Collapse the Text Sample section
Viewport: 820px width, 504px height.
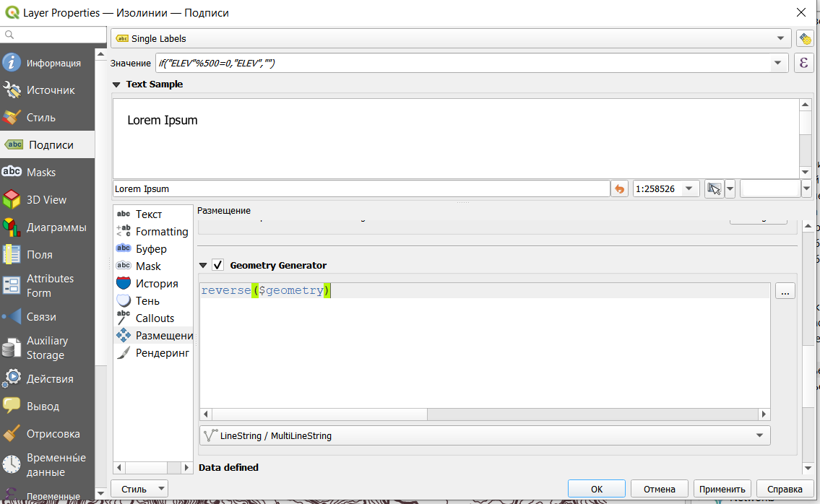116,84
